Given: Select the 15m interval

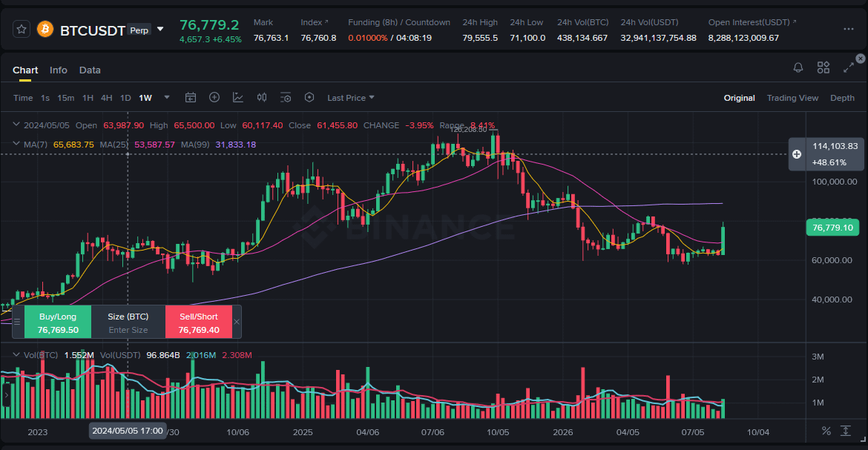Looking at the screenshot, I should (x=66, y=98).
